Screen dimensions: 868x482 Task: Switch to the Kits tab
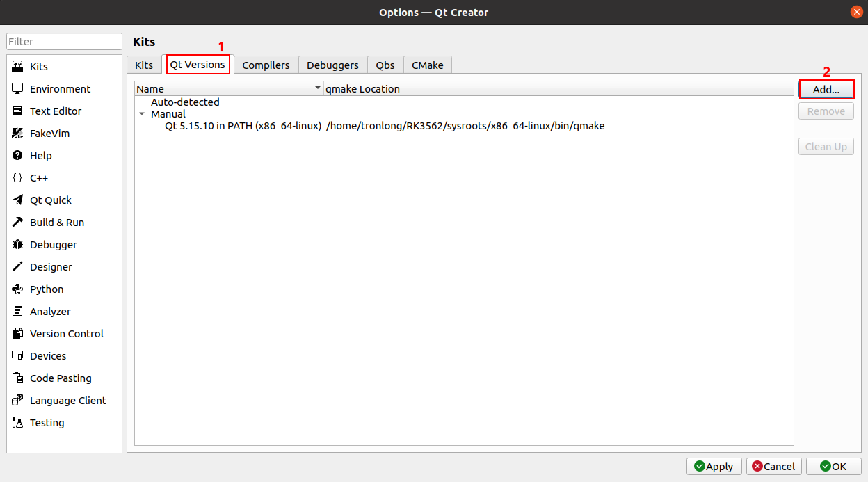[x=144, y=65]
